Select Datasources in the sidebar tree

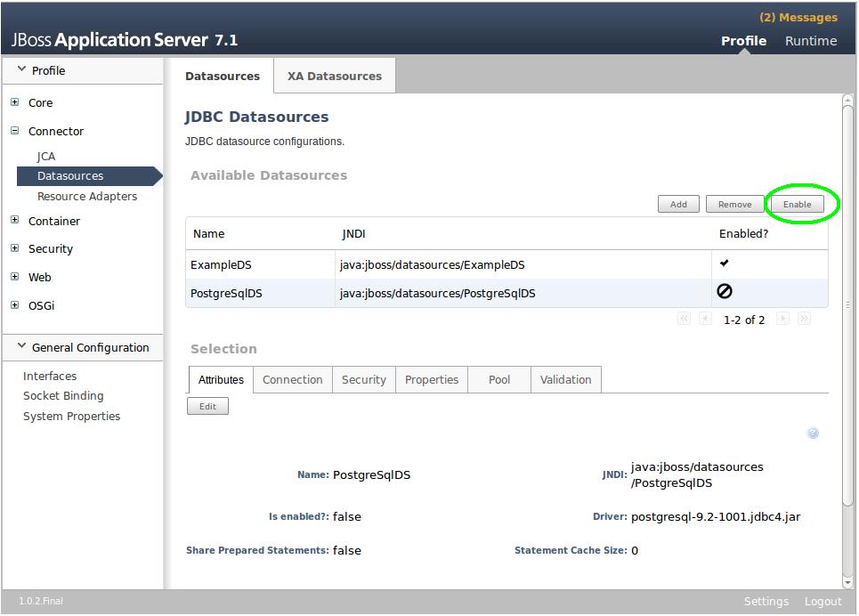(x=90, y=176)
